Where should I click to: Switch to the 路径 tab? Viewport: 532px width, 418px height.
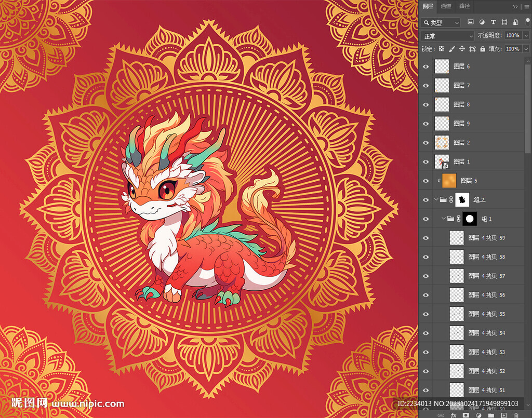click(x=464, y=6)
